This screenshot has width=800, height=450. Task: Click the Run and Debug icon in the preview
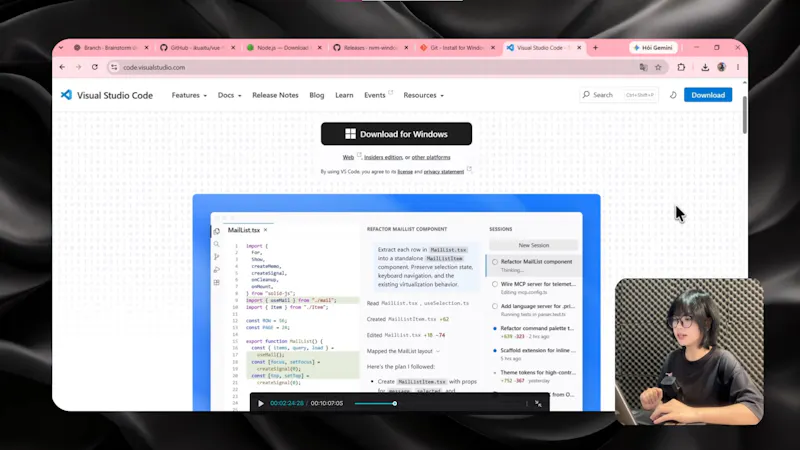tap(217, 269)
